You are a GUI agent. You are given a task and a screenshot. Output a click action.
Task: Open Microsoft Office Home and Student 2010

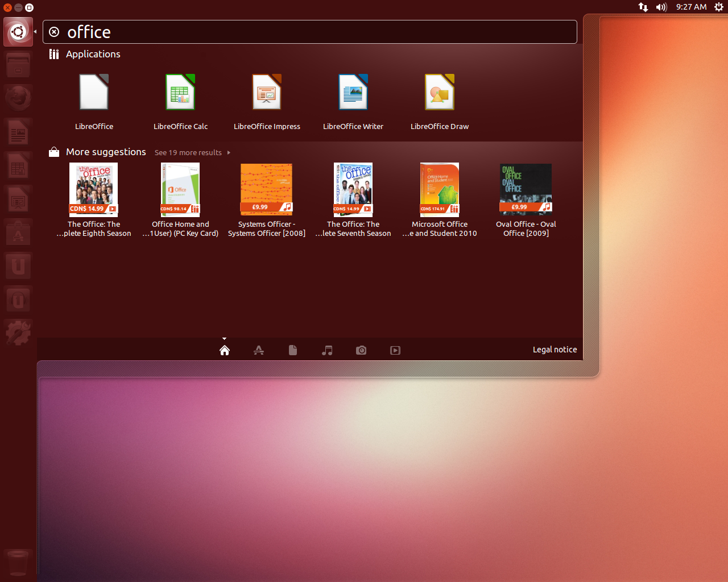440,200
